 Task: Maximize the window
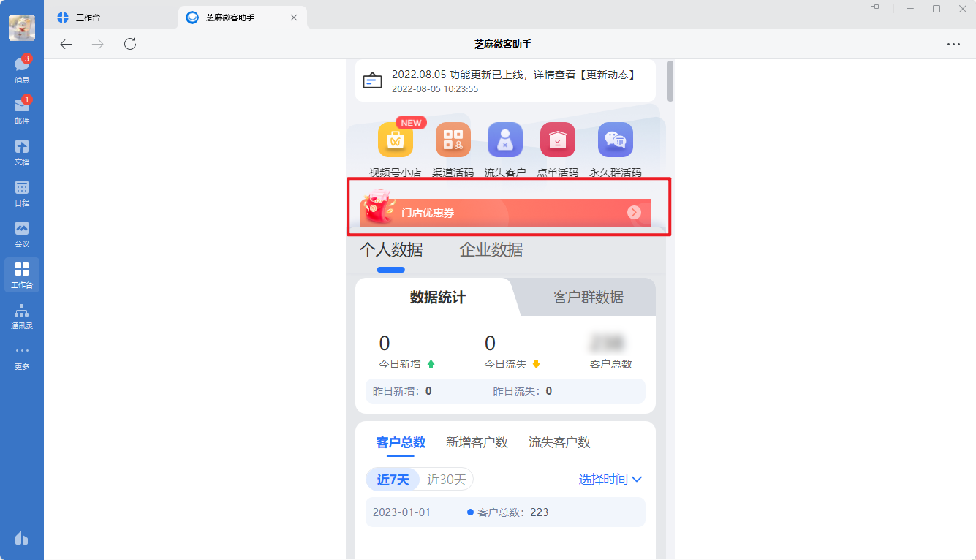(937, 9)
